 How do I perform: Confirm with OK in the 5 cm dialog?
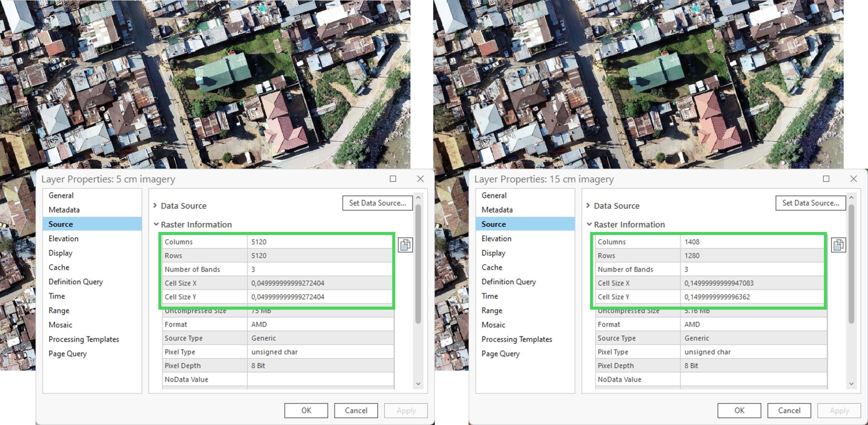tap(305, 410)
